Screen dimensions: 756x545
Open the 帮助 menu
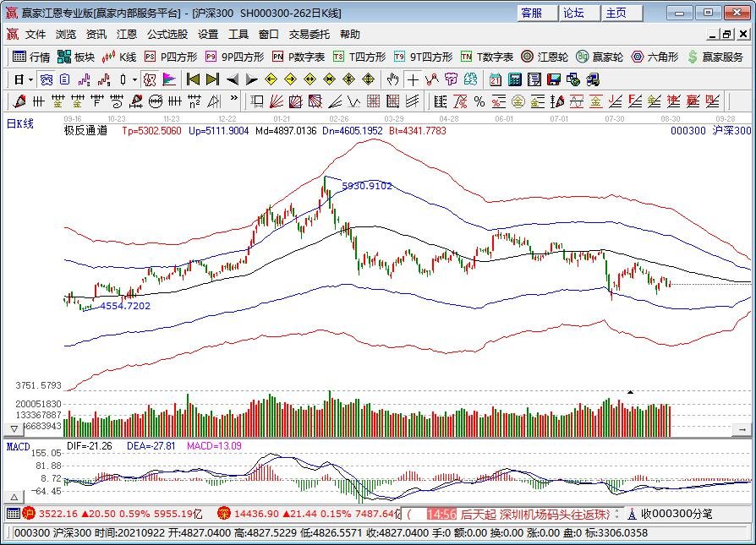coord(349,34)
